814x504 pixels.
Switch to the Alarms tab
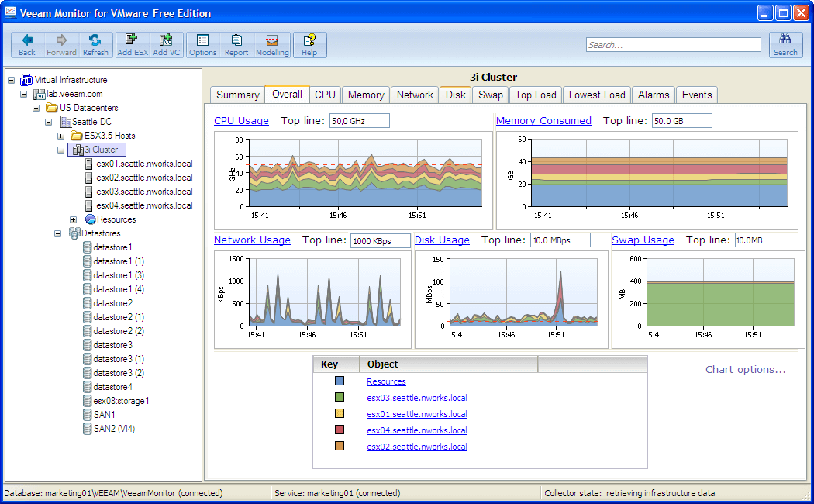(x=653, y=94)
